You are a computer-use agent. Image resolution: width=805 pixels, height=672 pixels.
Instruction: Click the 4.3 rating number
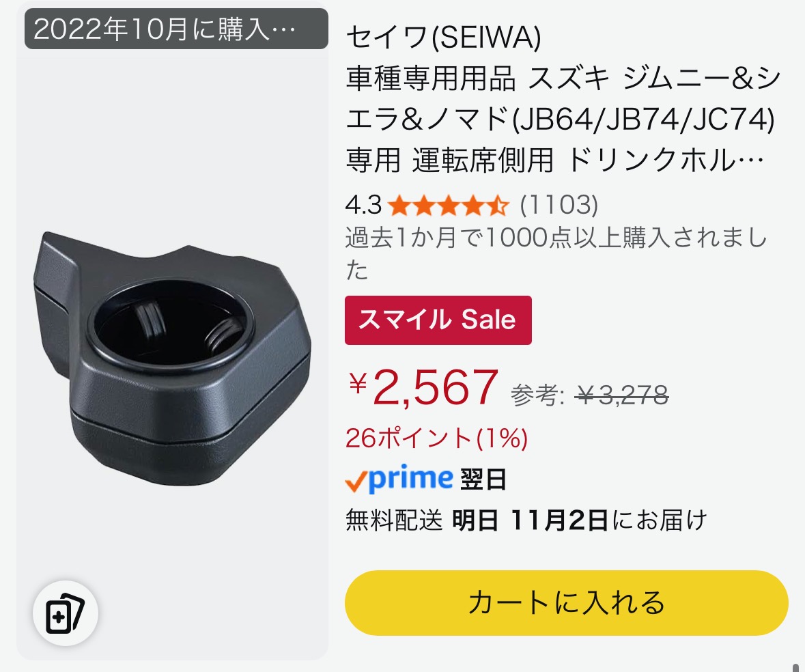[363, 206]
